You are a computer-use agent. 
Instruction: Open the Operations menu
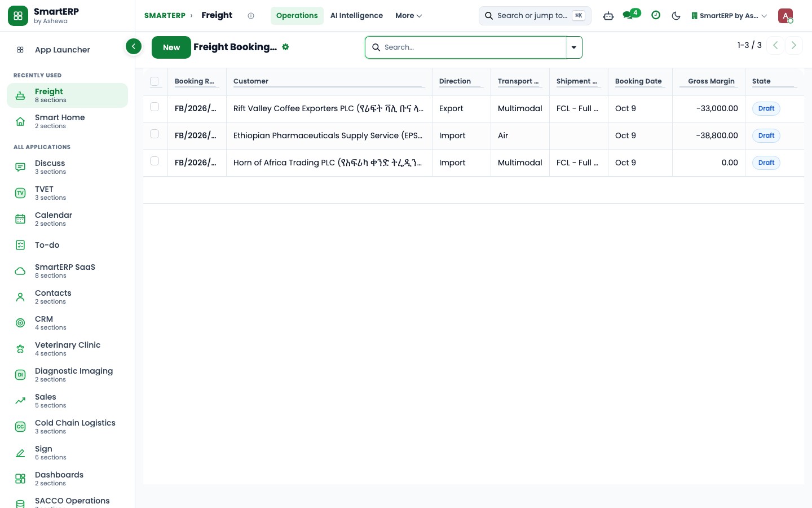[297, 16]
